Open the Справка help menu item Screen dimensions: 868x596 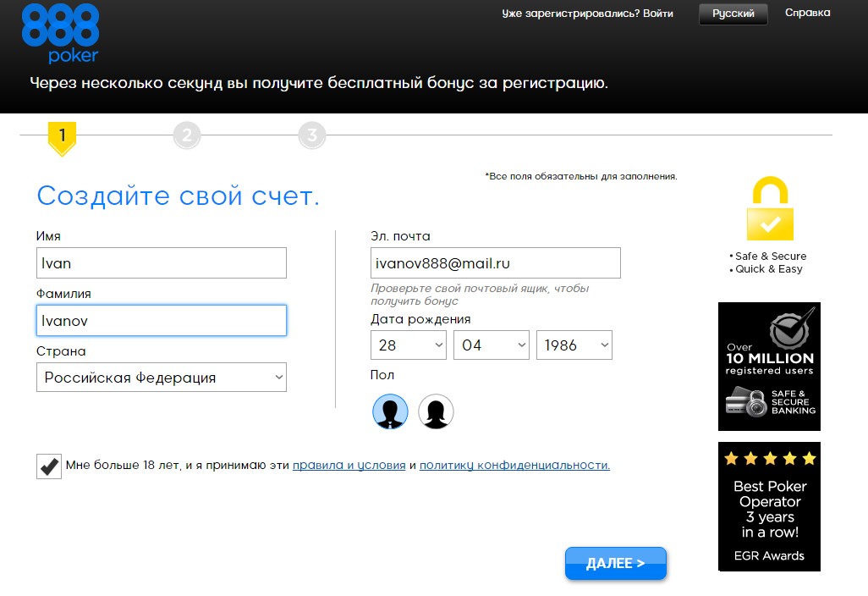point(807,13)
